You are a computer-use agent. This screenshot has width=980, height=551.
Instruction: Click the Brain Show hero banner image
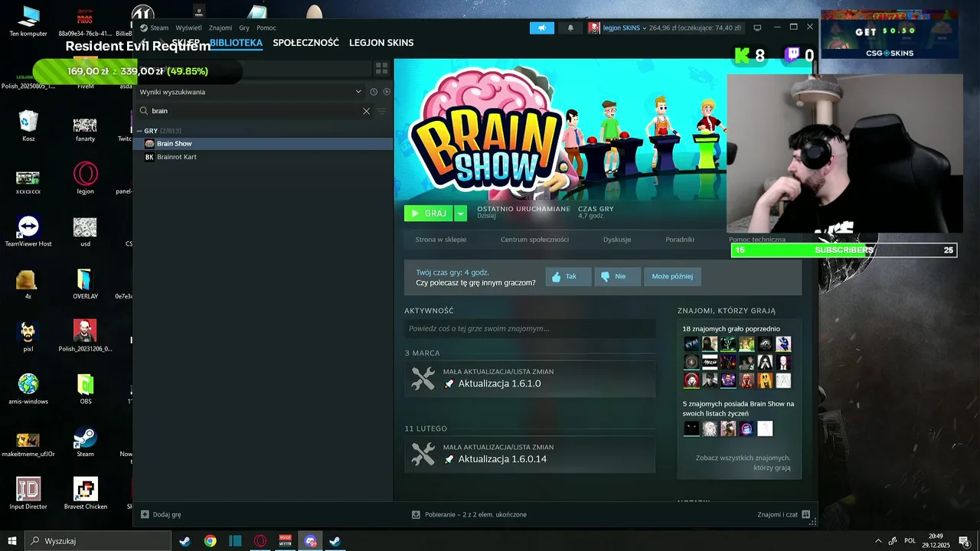[x=560, y=130]
